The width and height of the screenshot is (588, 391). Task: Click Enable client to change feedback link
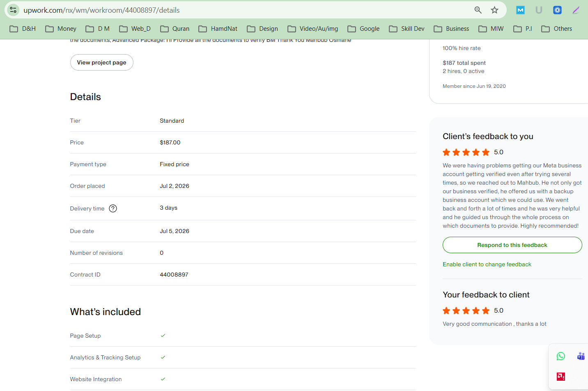click(487, 264)
